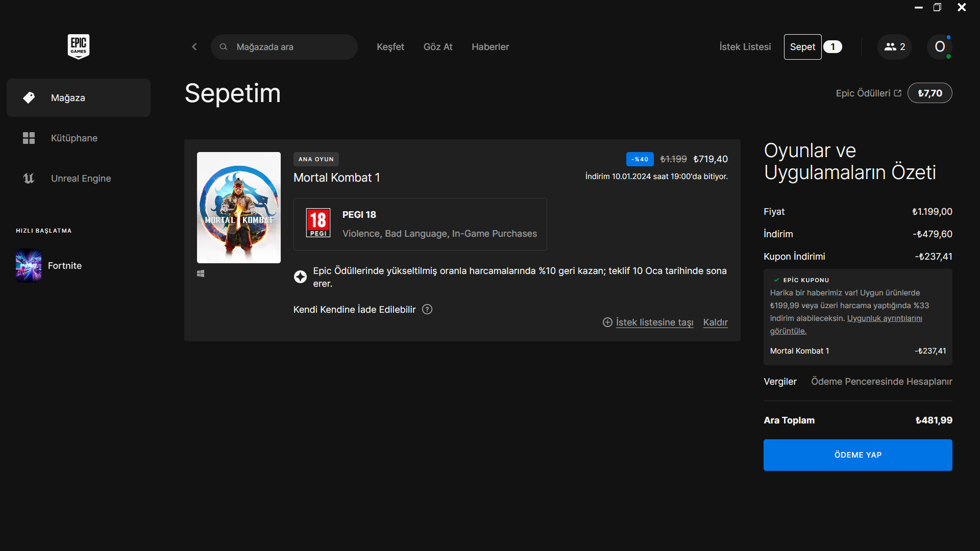This screenshot has width=980, height=551.
Task: Click the Sepet cart button
Action: [802, 47]
